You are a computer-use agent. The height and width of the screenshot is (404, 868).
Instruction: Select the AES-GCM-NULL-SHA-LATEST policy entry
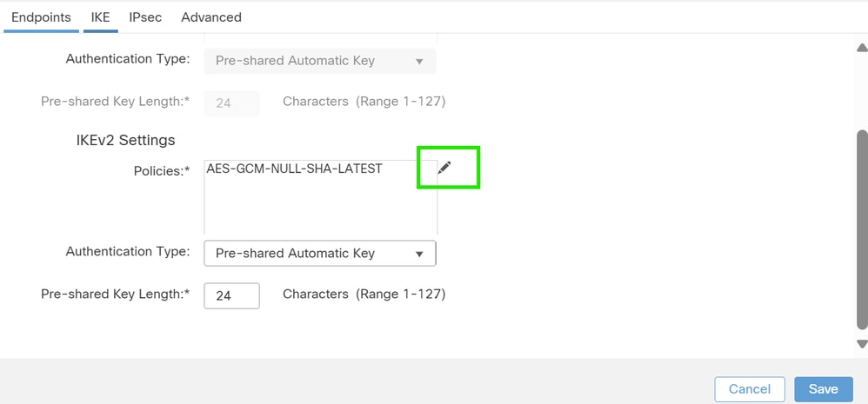295,169
